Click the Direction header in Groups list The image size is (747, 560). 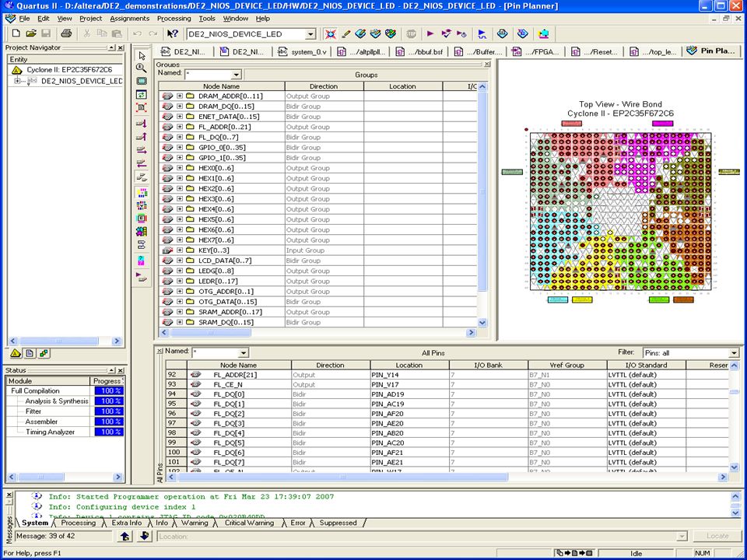pyautogui.click(x=324, y=86)
